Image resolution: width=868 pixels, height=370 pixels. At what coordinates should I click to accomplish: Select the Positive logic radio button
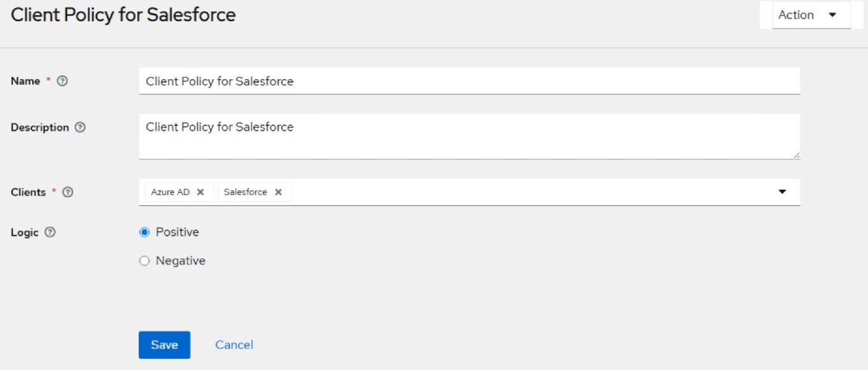coord(144,232)
